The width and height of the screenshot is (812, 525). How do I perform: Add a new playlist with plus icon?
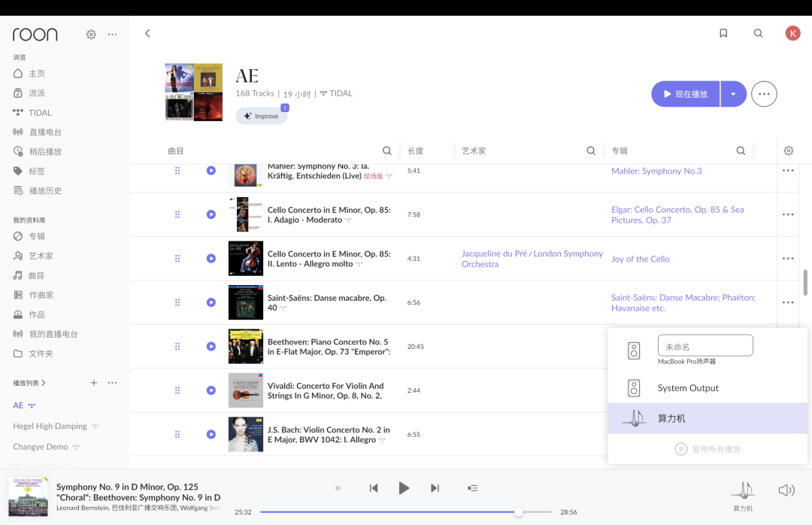coord(94,383)
